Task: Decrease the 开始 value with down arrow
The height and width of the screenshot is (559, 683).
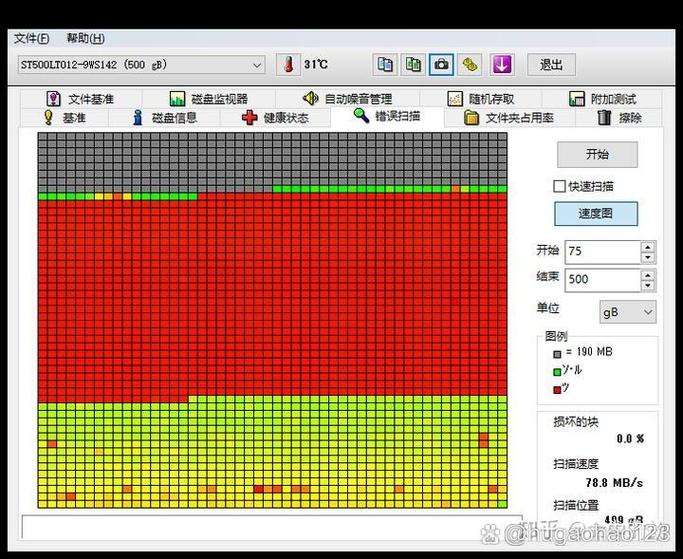Action: 648,257
